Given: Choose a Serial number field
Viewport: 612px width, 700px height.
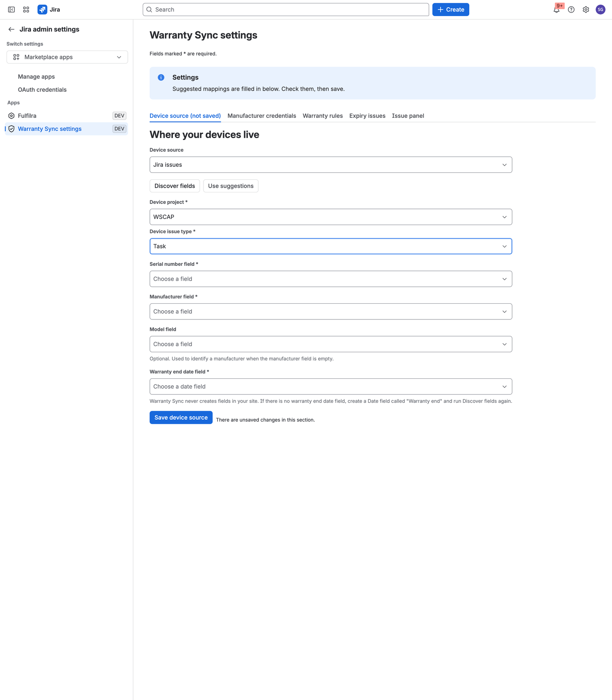Looking at the screenshot, I should tap(331, 279).
